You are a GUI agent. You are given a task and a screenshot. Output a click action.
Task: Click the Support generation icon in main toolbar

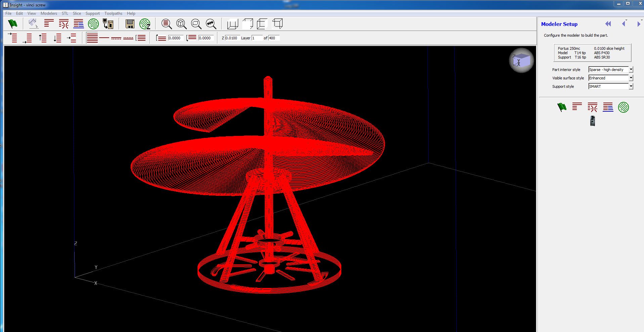79,24
